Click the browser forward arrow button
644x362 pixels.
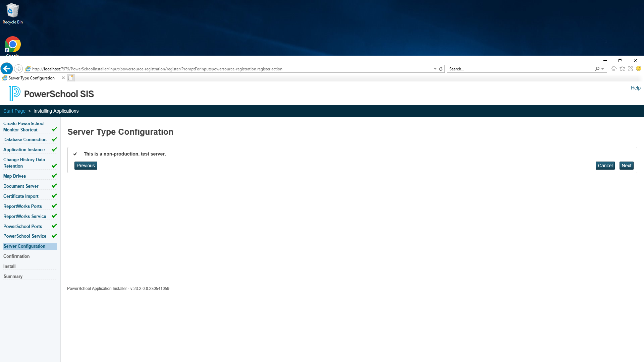[x=18, y=69]
